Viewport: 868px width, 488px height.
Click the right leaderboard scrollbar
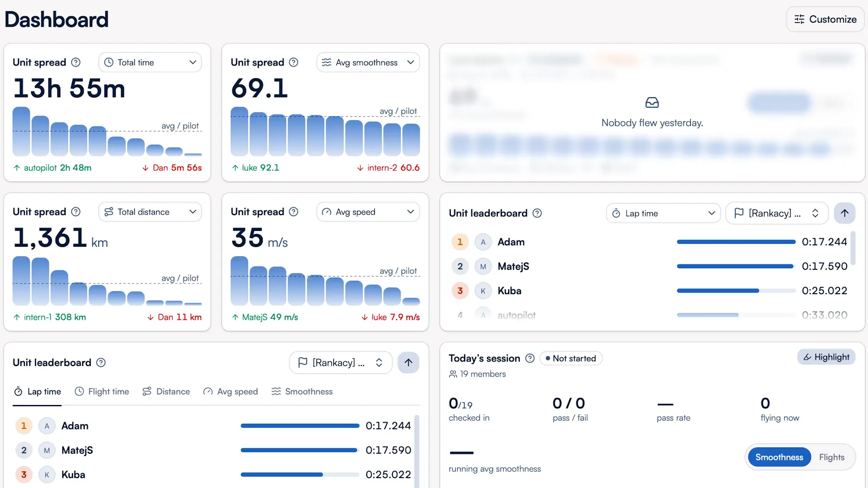point(853,248)
